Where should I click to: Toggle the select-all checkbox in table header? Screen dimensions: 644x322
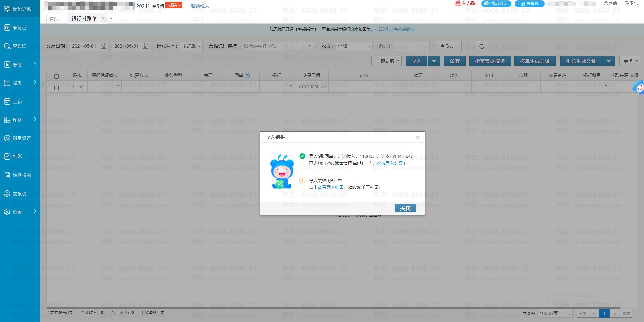click(56, 76)
